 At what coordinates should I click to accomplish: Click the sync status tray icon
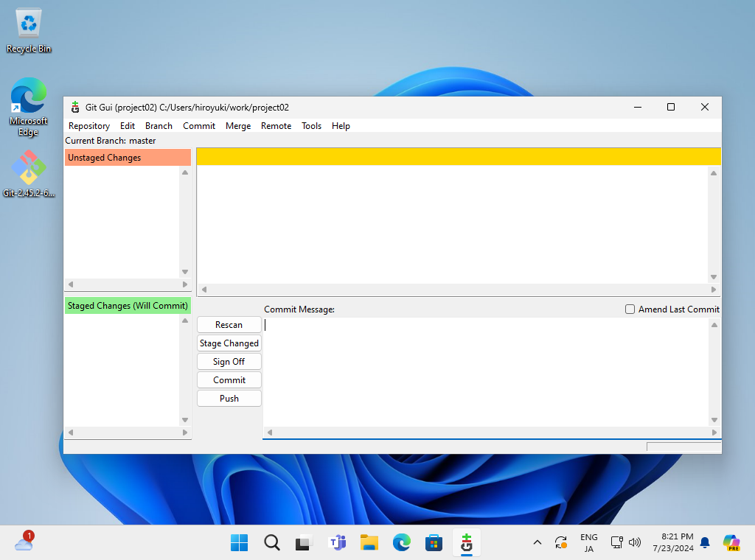(x=561, y=542)
